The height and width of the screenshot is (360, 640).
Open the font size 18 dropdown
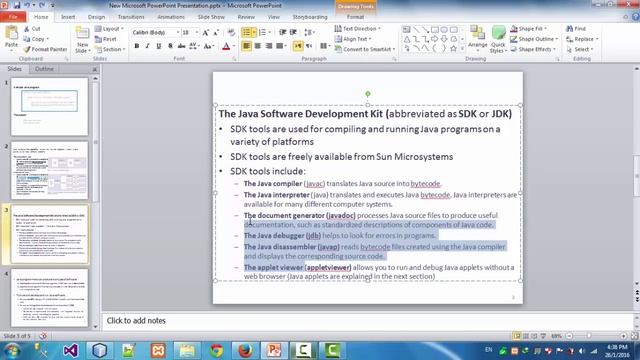(x=197, y=32)
